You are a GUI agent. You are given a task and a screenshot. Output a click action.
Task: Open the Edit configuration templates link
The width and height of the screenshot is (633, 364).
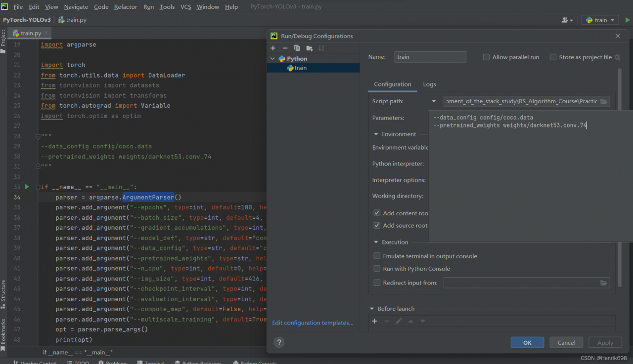coord(313,323)
